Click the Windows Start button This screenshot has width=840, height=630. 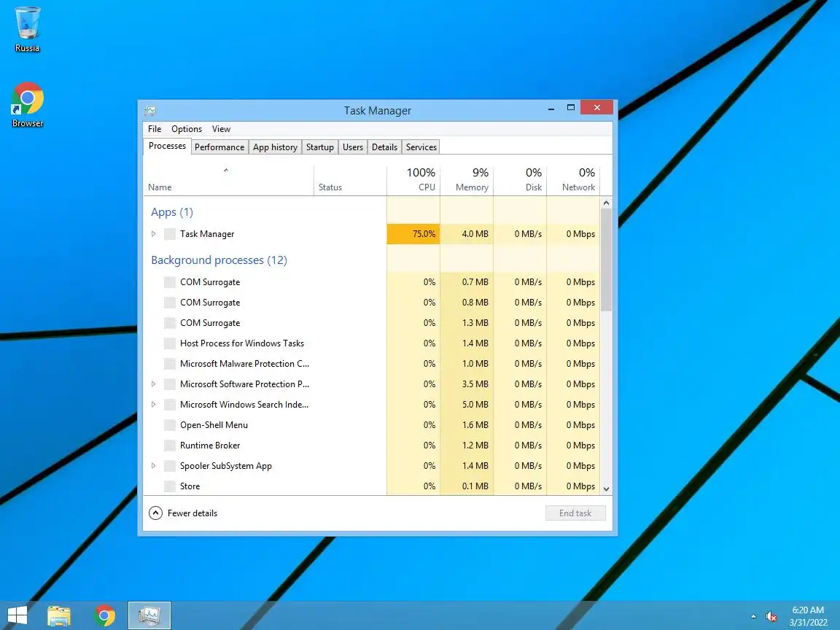coord(17,615)
